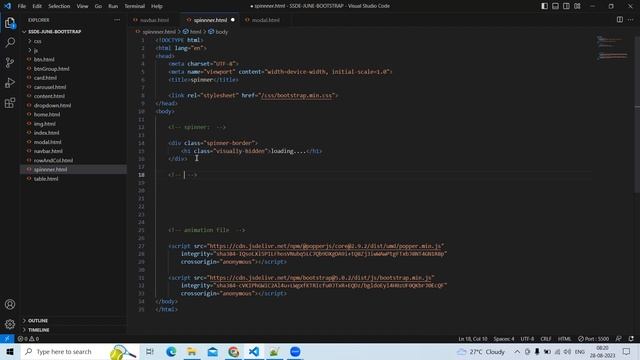This screenshot has height=360, width=640.
Task: Select indentation Spaces: 4 in status bar
Action: pos(504,339)
